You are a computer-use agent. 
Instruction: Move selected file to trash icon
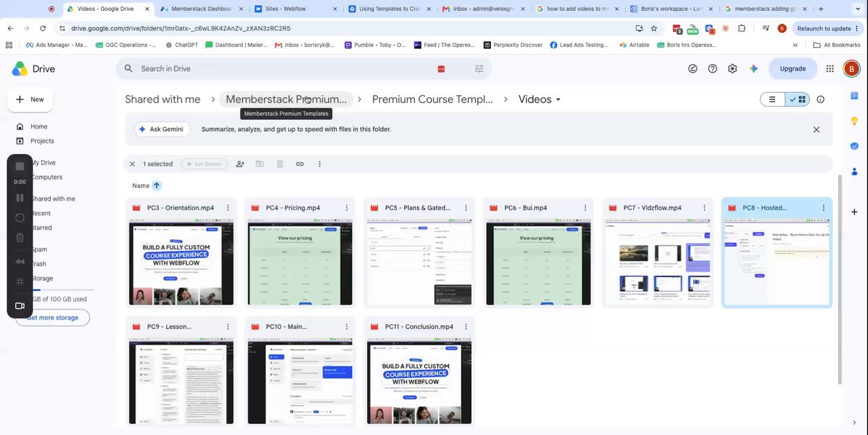pos(279,164)
